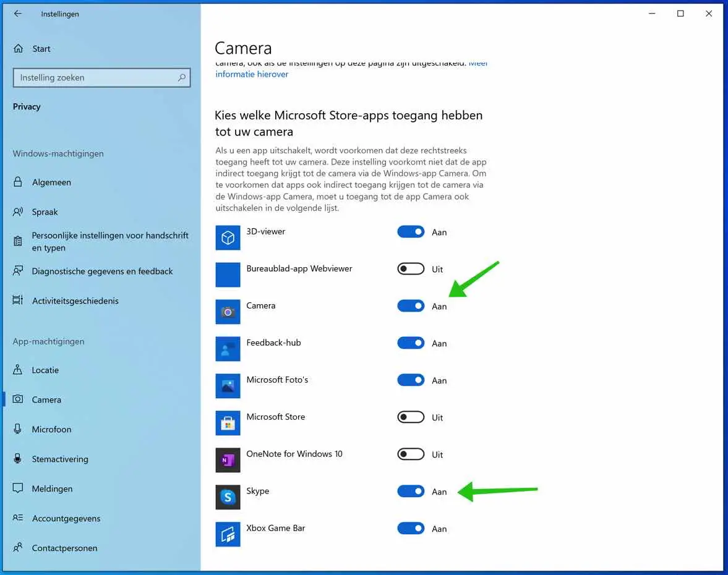Click the Contactpersonen icon

[x=18, y=547]
